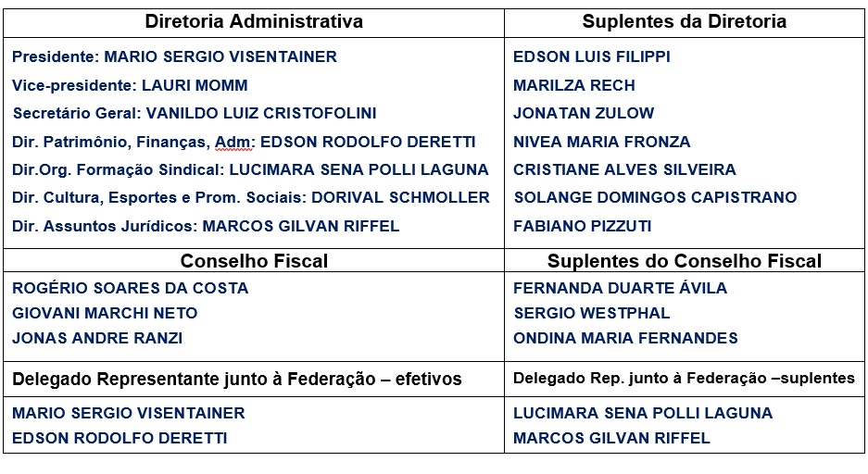868x474 pixels.
Task: Click the Suplentes da Diretoria header
Action: 684,20
